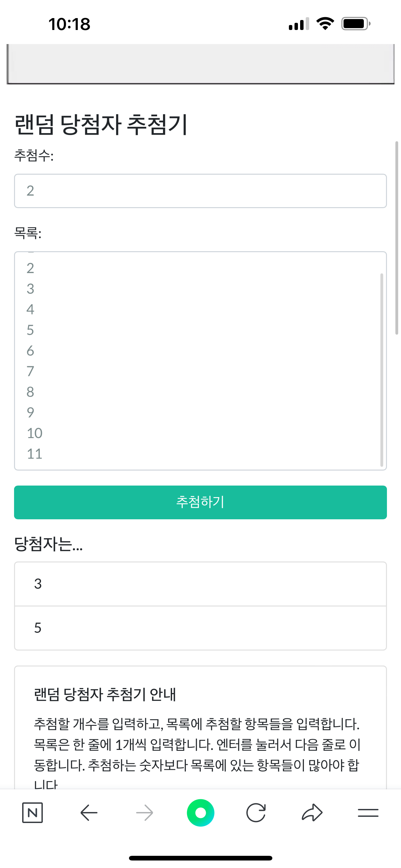Tap the battery status icon

355,24
